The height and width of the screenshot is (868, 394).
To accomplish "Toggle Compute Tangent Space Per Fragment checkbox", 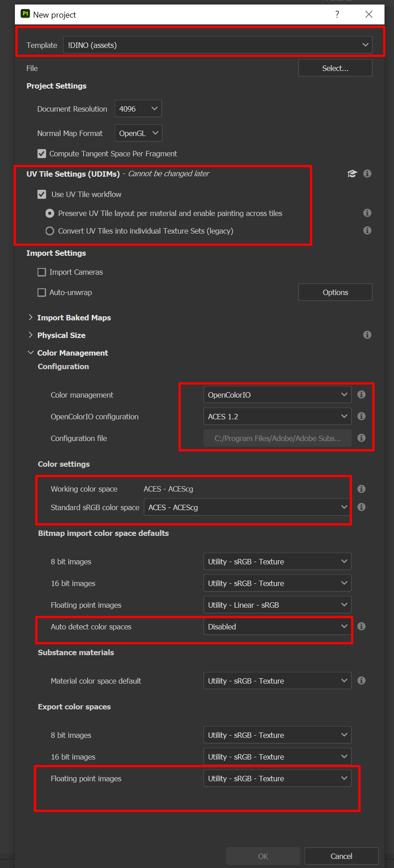I will [42, 154].
